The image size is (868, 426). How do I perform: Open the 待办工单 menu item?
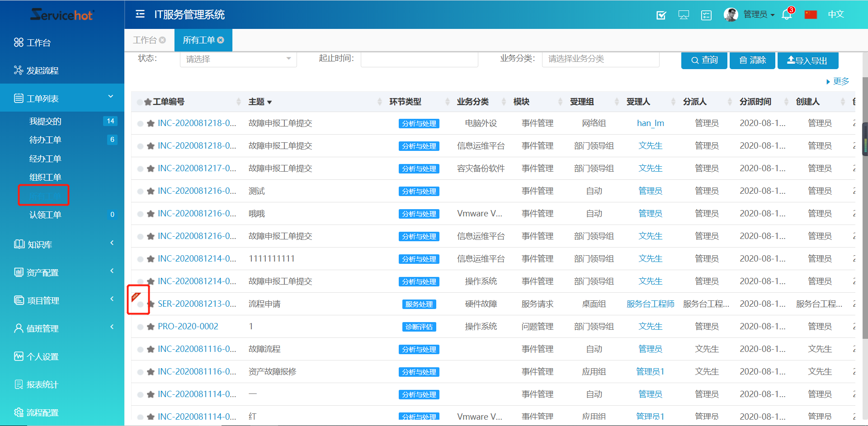point(45,140)
